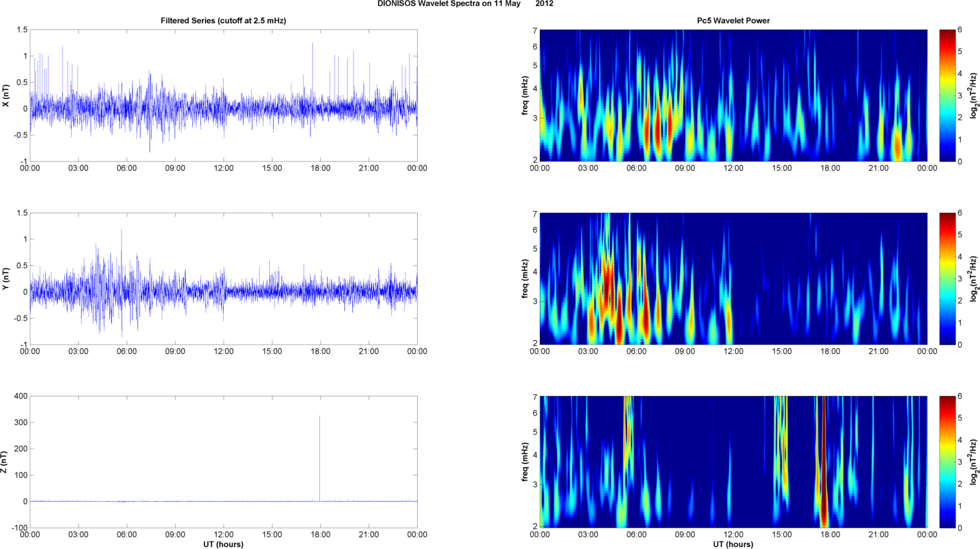Select the middle Y wavelet power spectrogram

coord(733,278)
